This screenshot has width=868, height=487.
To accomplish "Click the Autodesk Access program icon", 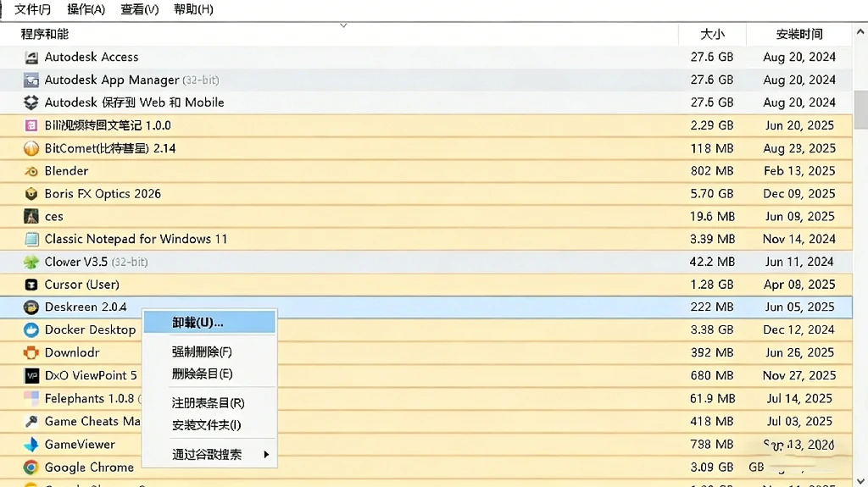I will [x=31, y=57].
